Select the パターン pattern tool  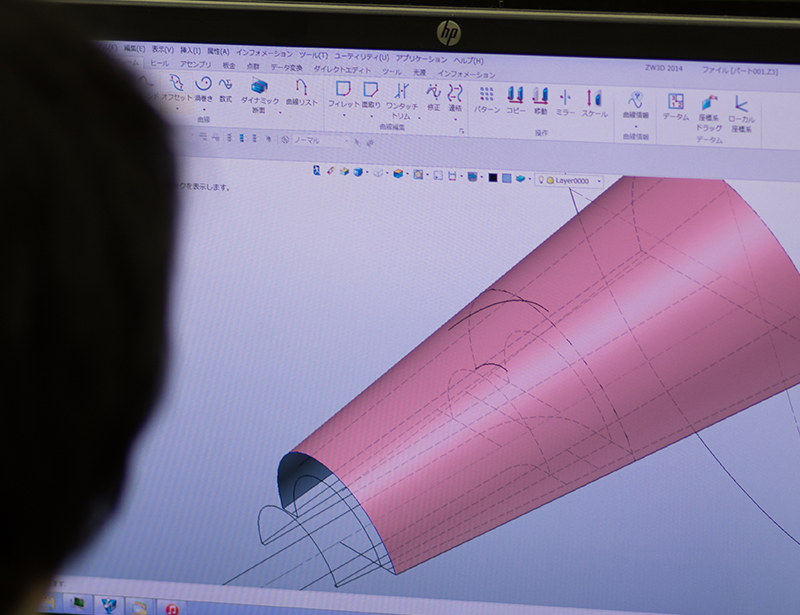[x=487, y=101]
